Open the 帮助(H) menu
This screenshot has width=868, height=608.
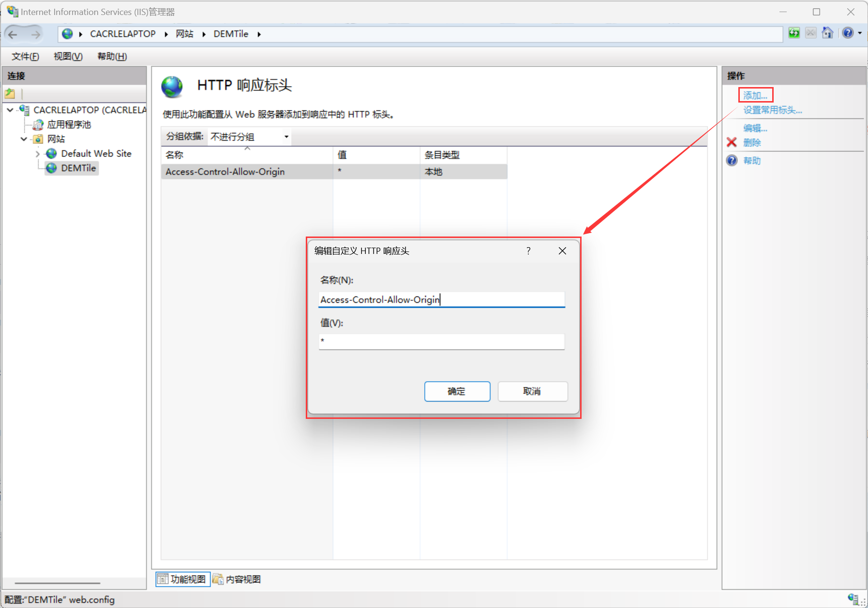tap(112, 57)
